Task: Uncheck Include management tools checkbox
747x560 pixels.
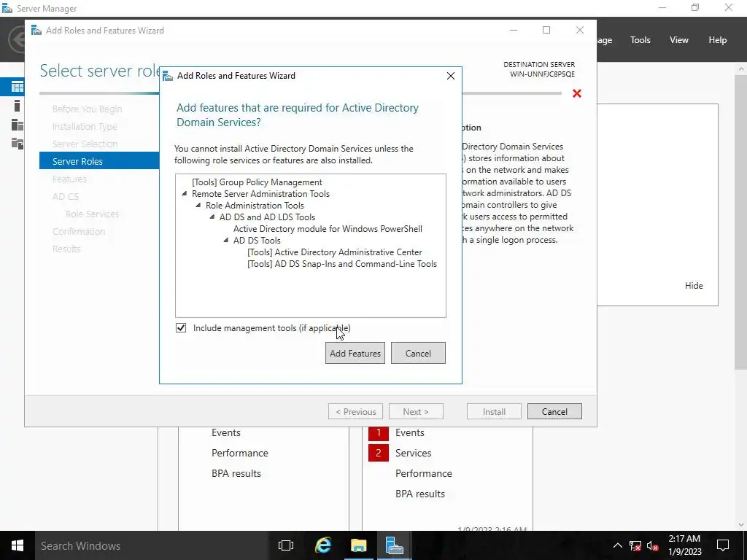Action: coord(181,327)
